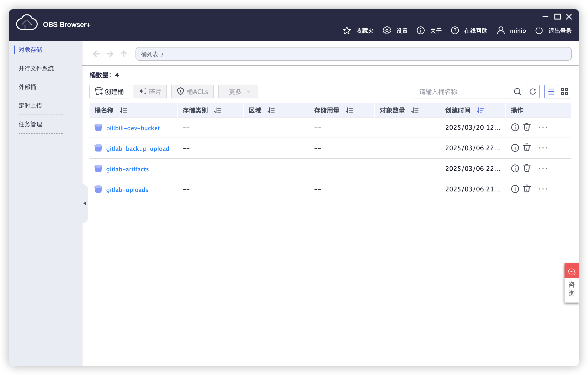Click the search magnifier icon
This screenshot has height=375, width=588.
(517, 92)
